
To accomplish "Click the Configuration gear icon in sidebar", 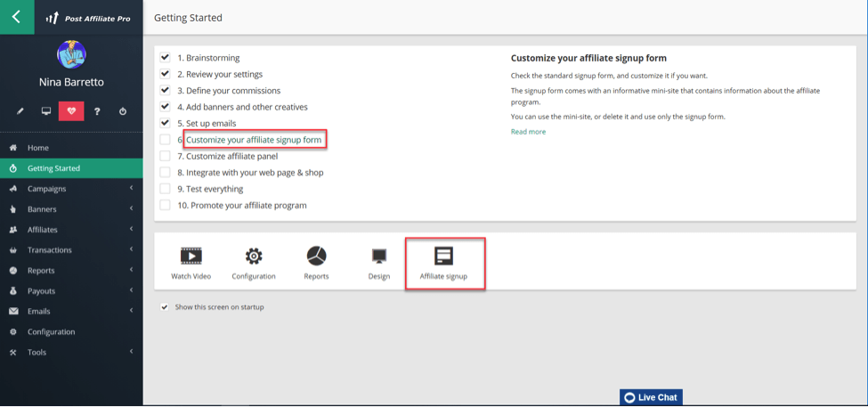I will click(14, 331).
